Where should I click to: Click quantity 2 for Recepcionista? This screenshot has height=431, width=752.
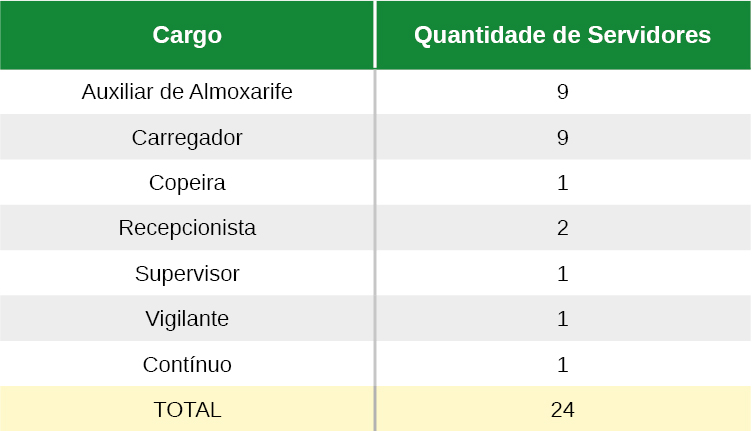(563, 228)
